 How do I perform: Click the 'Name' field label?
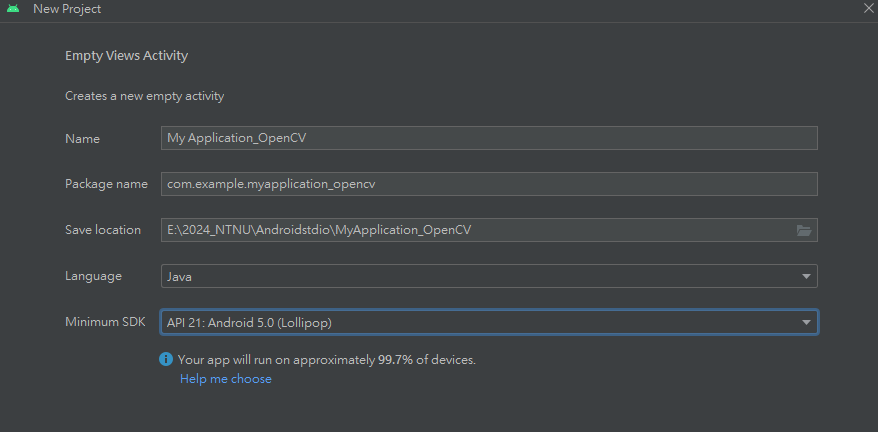click(82, 138)
